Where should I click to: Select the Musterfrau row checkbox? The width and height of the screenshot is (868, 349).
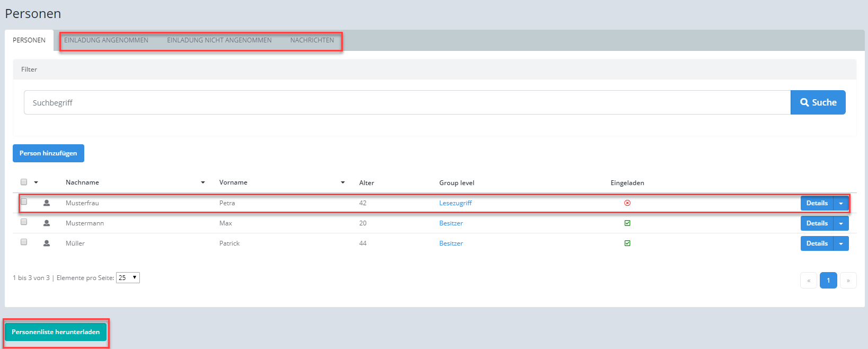(24, 202)
